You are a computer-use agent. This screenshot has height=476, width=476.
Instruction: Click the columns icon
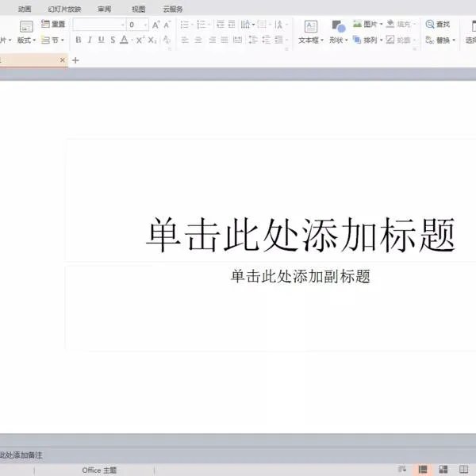click(x=278, y=40)
